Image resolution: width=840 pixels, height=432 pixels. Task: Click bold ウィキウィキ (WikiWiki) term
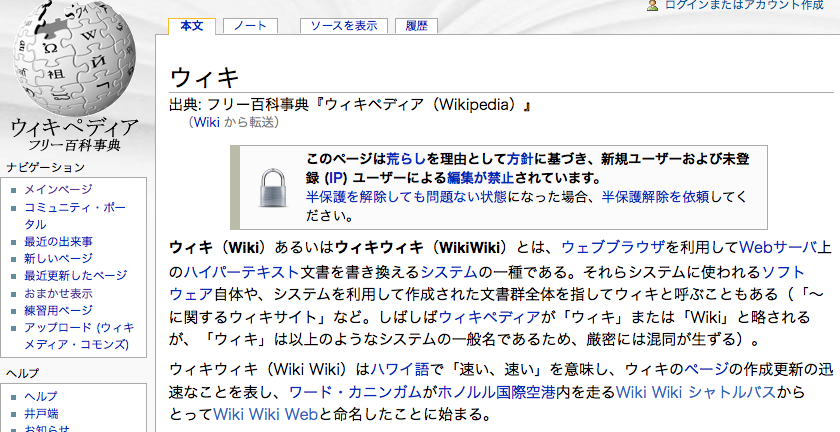click(x=421, y=247)
